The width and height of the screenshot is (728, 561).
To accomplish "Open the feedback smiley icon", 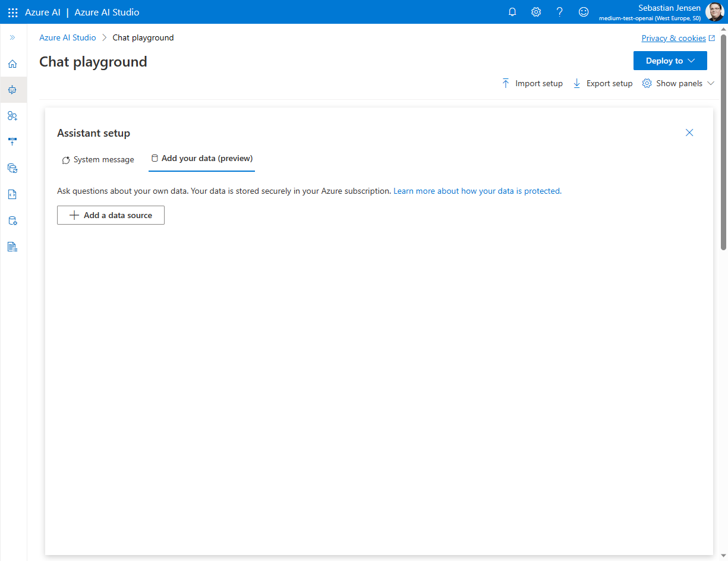I will point(584,12).
